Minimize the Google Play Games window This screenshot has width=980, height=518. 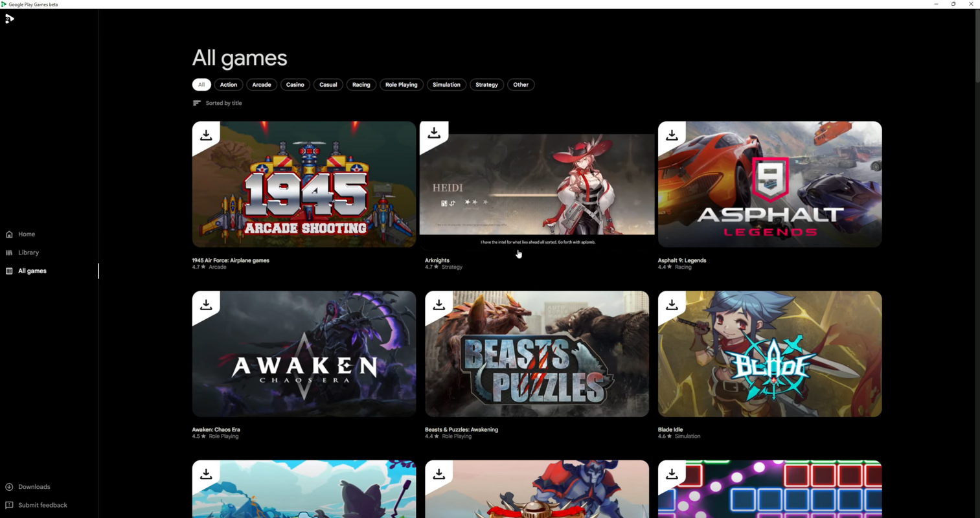pos(936,4)
